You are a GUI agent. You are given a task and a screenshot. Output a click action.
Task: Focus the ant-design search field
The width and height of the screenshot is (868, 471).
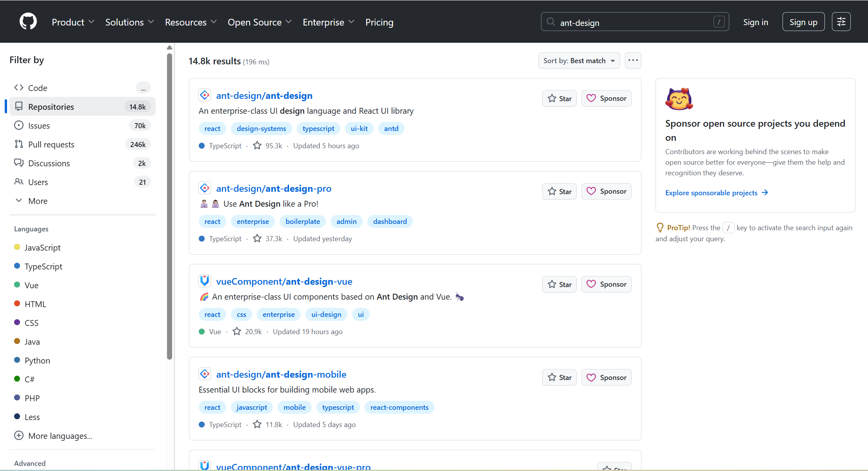tap(635, 22)
